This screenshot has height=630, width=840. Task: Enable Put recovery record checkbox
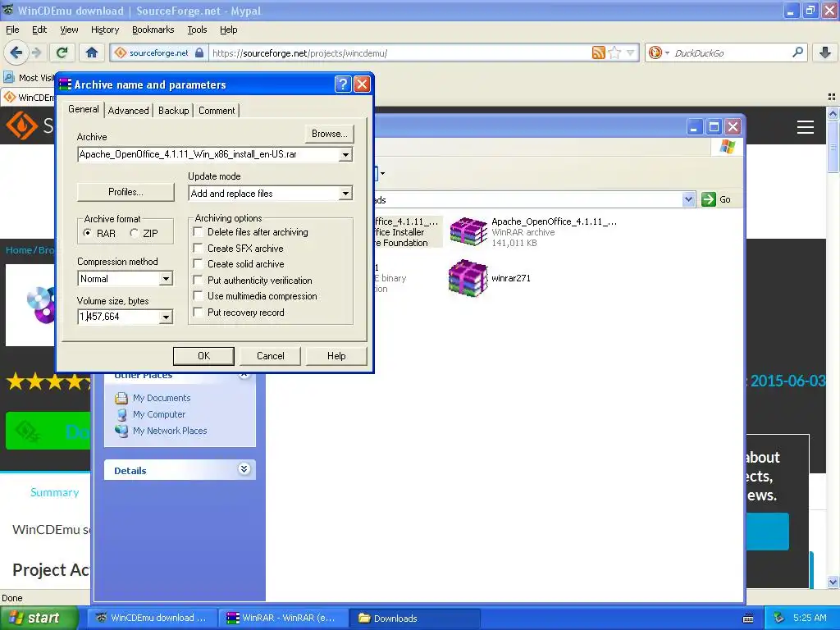199,312
